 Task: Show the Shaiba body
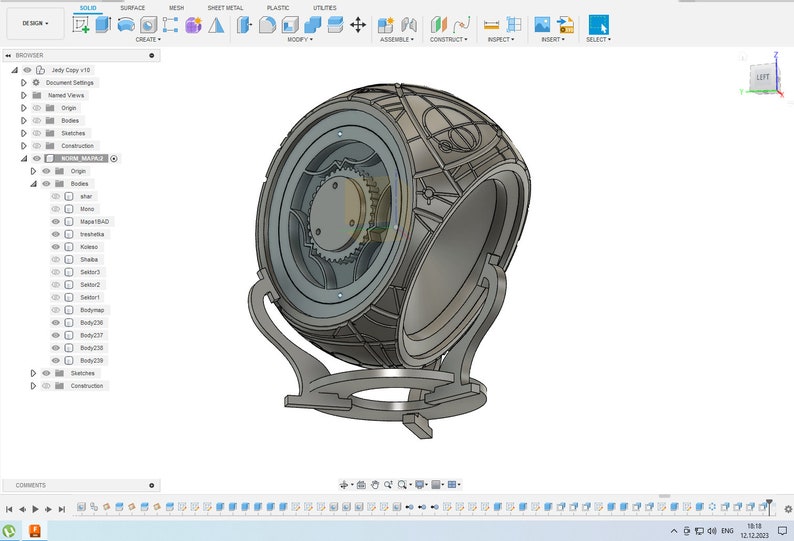tap(56, 260)
